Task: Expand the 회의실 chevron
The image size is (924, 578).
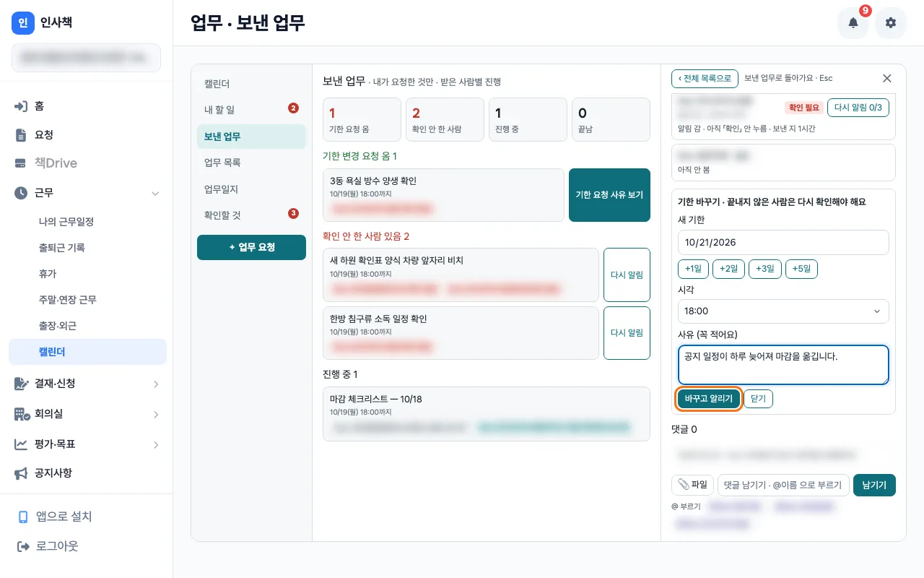Action: (155, 414)
